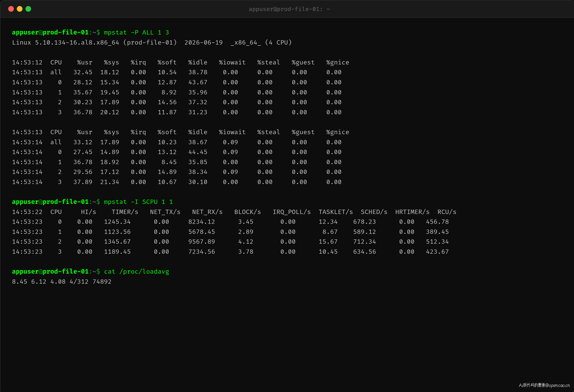Click the %usr value 37.89
574x392 pixels.
83,182
